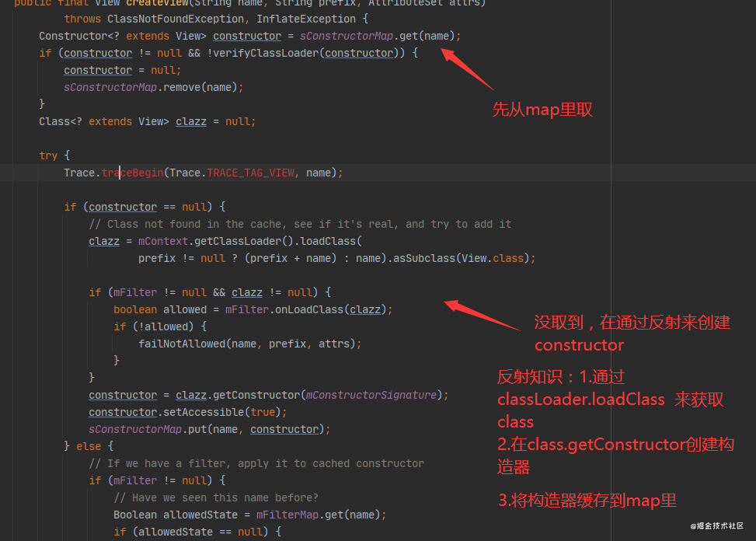Click the sConstructorMap.remove(name) statement
This screenshot has height=541, width=756.
[153, 87]
